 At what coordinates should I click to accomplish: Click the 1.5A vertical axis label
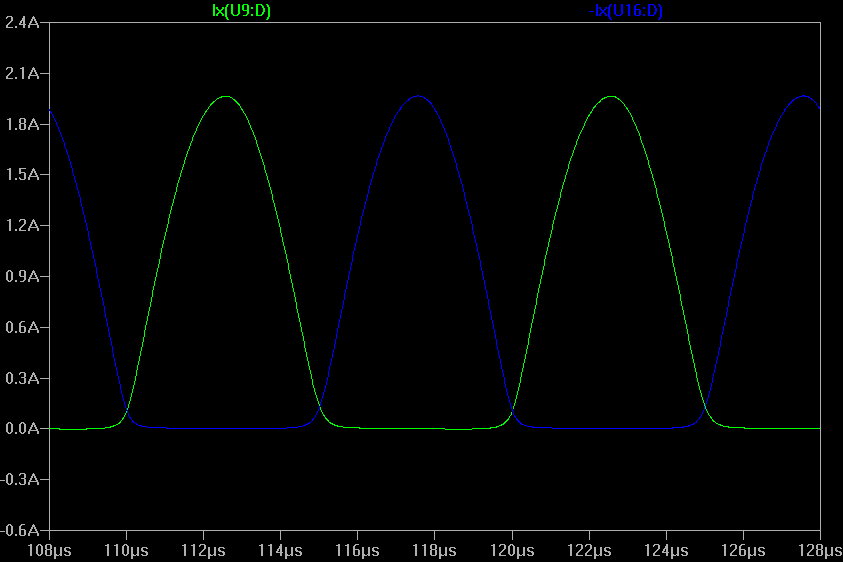22,175
